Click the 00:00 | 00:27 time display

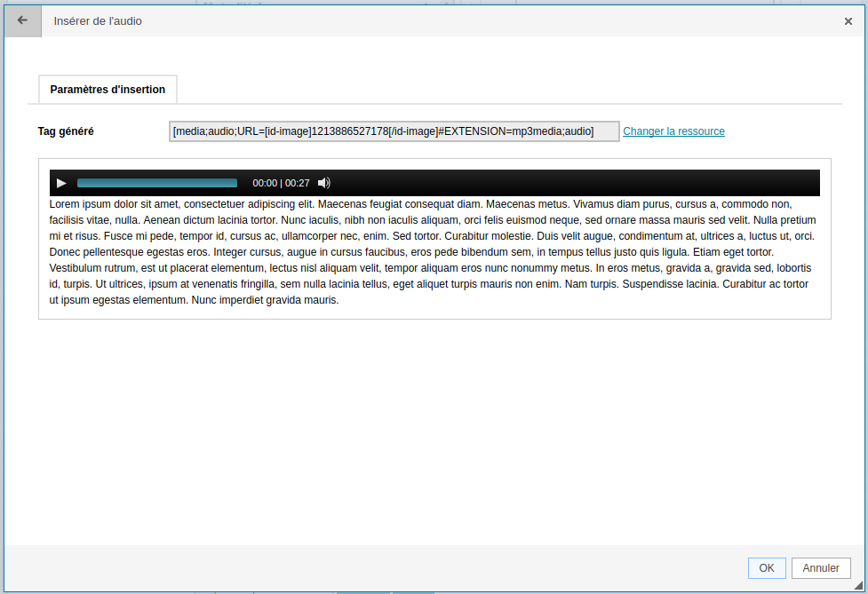[282, 183]
